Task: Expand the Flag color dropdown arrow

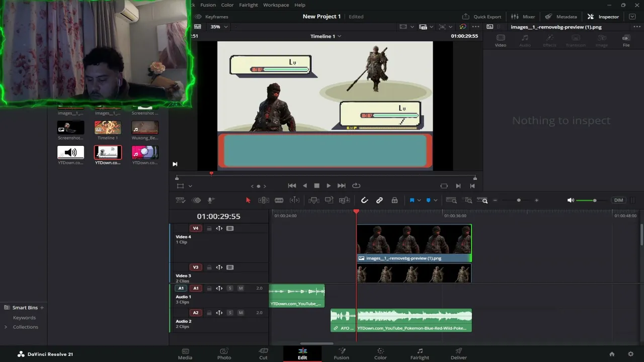Action: tap(419, 200)
